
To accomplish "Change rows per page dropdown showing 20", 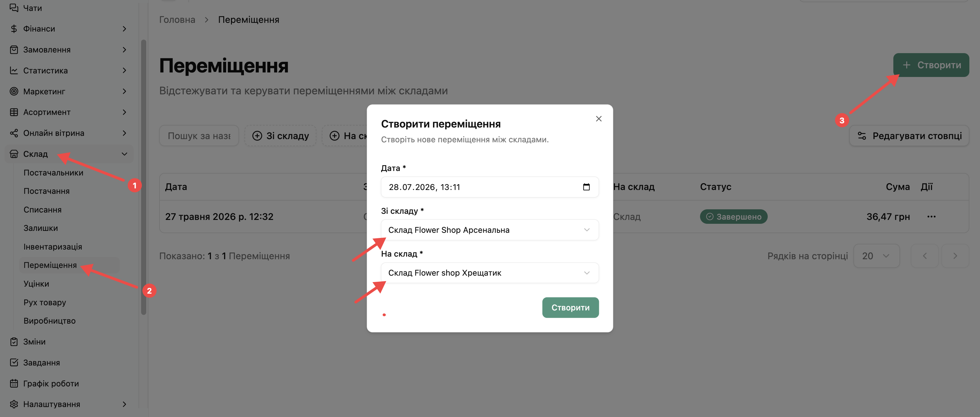I will [876, 256].
